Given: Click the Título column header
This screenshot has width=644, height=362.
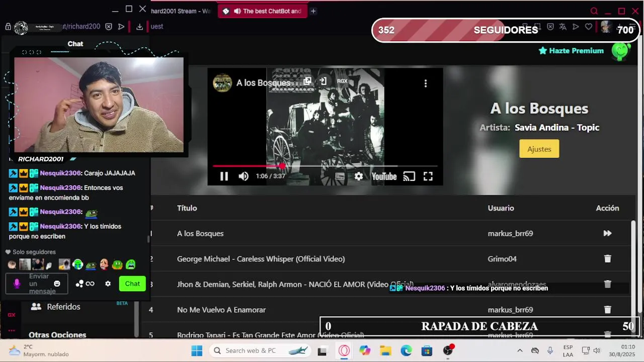Looking at the screenshot, I should (x=187, y=208).
